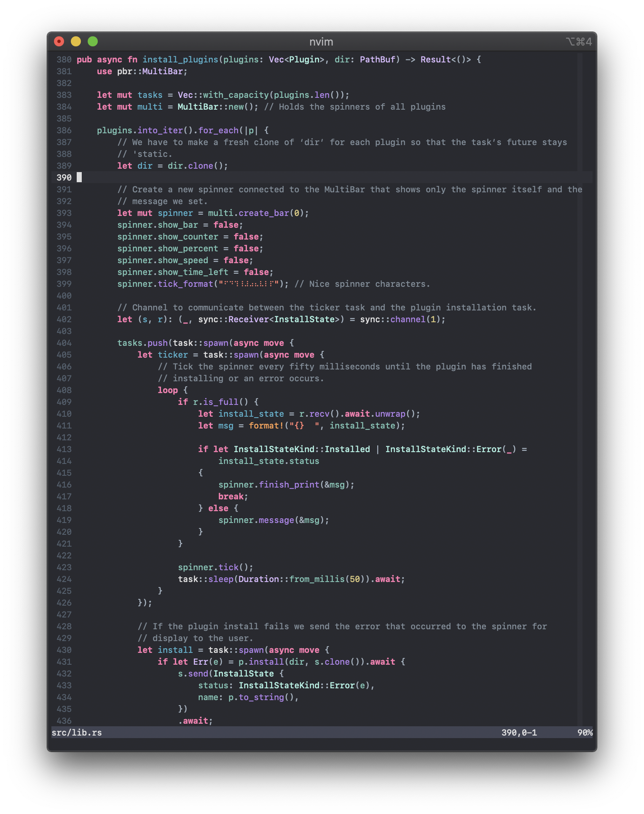Click the install_plugins function name
The image size is (644, 814).
click(180, 59)
